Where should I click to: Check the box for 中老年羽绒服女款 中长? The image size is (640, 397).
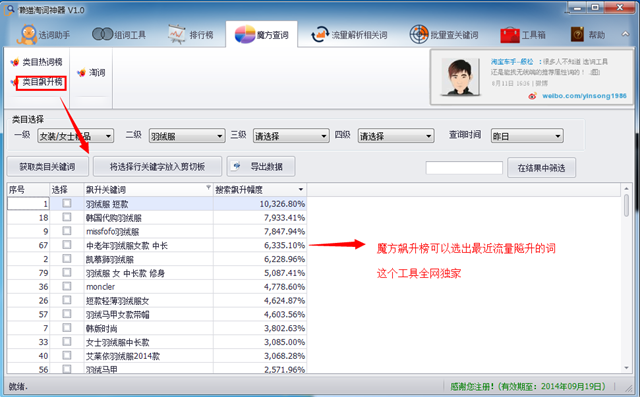[67, 245]
